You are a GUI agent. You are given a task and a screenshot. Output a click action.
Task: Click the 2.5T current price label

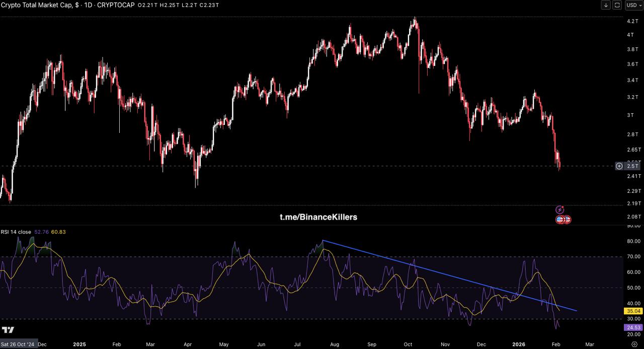coord(633,166)
